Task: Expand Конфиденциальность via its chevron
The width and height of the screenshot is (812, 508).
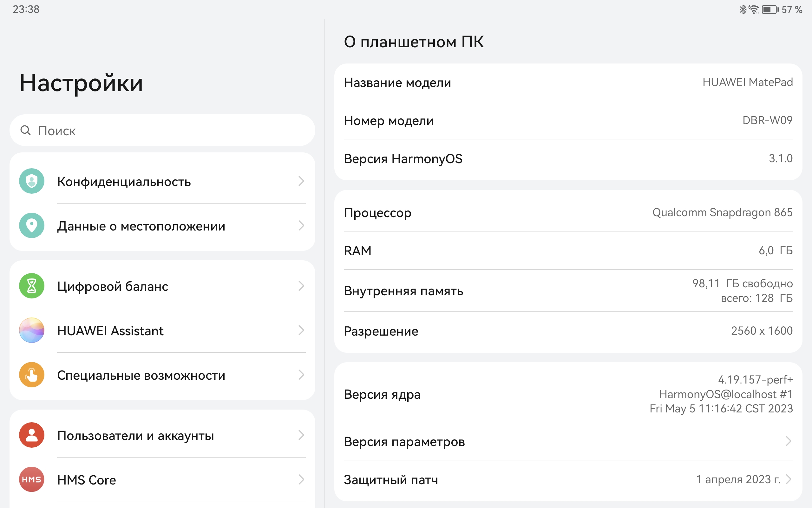Action: click(x=301, y=181)
